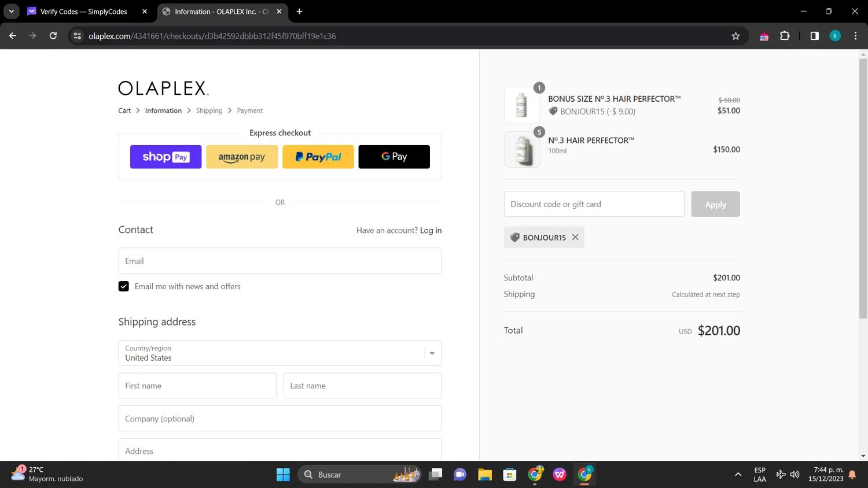Select Payment breadcrumb step
868x488 pixels.
[249, 110]
